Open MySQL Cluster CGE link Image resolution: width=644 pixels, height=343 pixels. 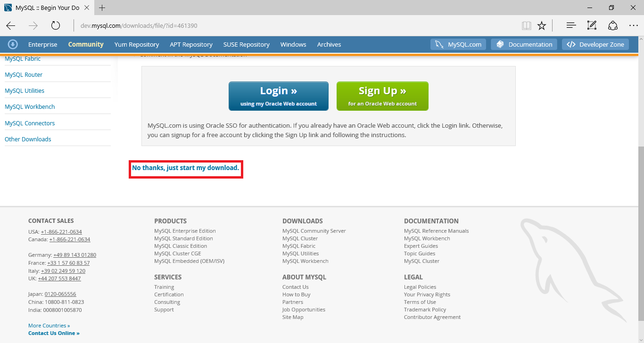pos(178,253)
